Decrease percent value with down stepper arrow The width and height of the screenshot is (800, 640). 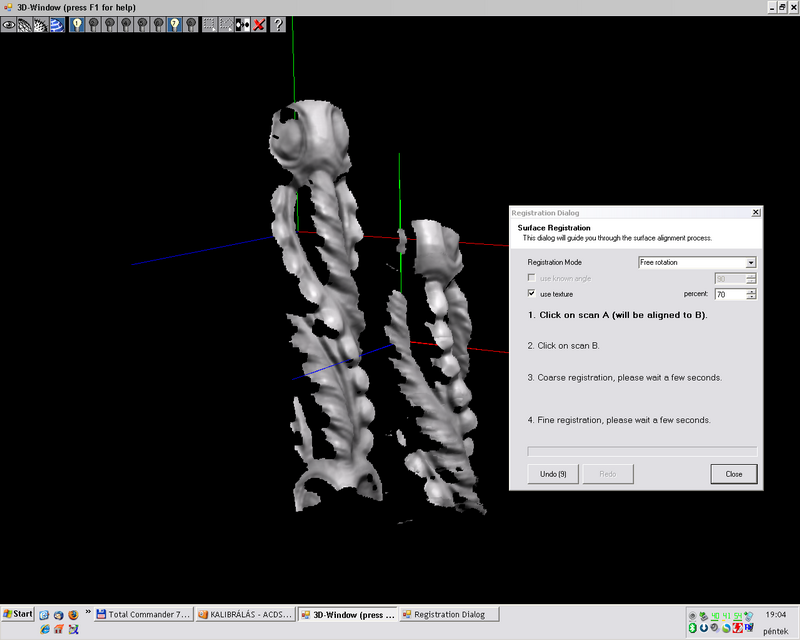[x=751, y=297]
